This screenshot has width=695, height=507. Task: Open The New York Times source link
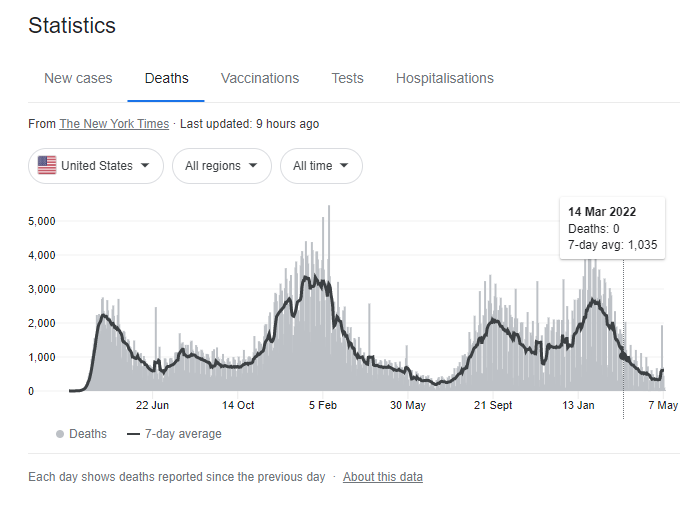114,124
